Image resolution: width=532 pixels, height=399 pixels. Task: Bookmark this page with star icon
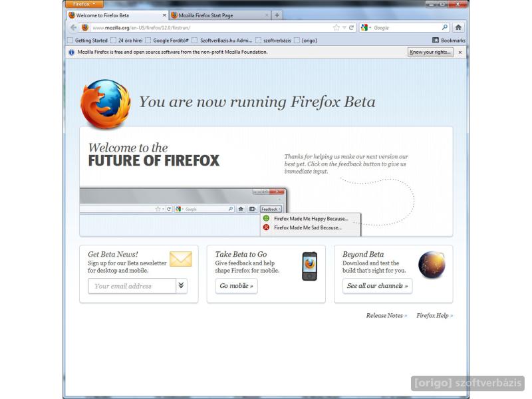336,28
